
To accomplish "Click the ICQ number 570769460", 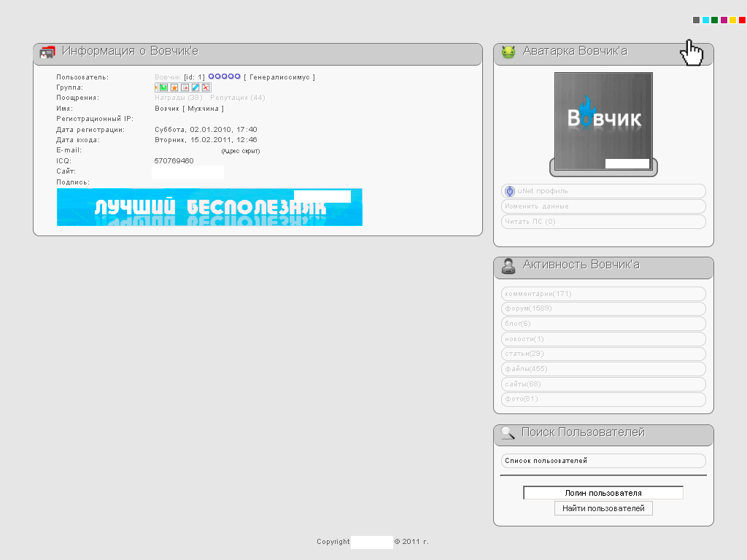I will tap(174, 161).
